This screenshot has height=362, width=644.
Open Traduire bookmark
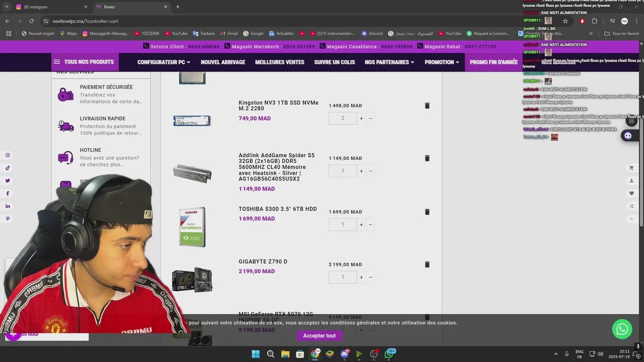203,34
